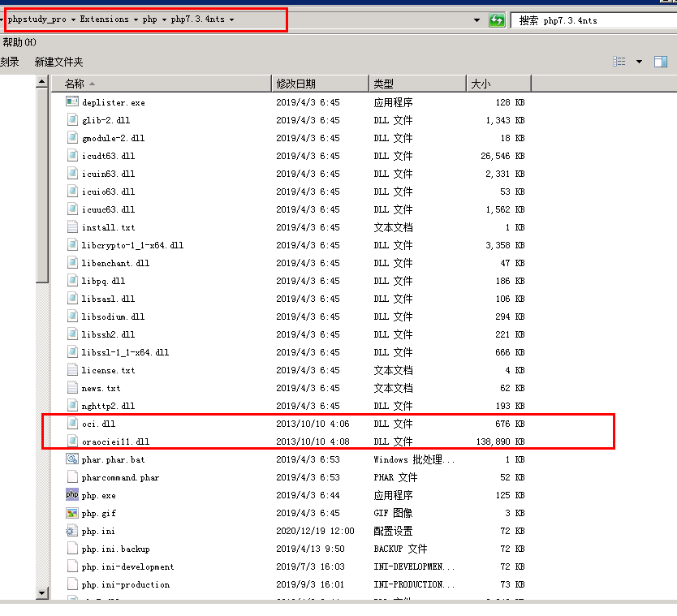Open the php.ini configuration file icon
This screenshot has height=616, width=677.
71,531
